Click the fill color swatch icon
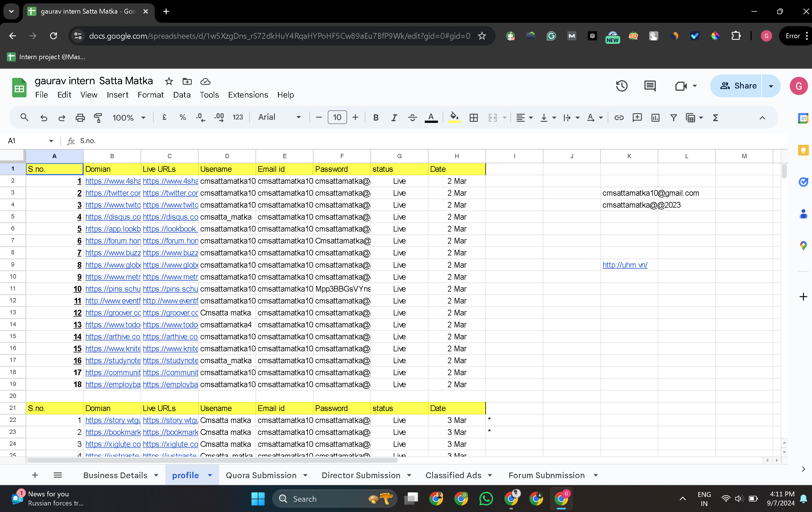 [x=454, y=118]
